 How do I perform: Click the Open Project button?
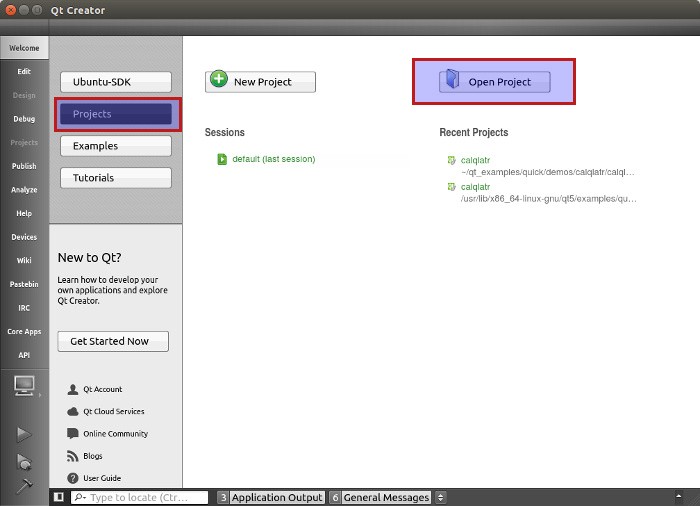point(495,82)
